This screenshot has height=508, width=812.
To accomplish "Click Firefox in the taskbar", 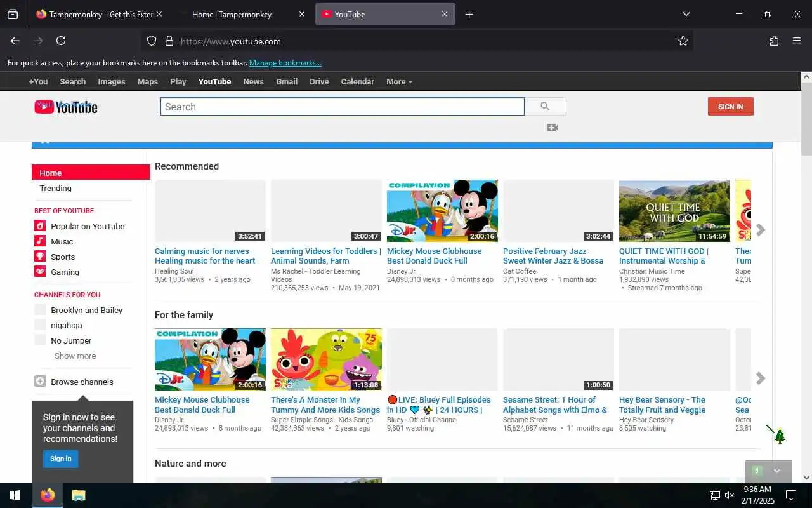I will click(x=48, y=495).
